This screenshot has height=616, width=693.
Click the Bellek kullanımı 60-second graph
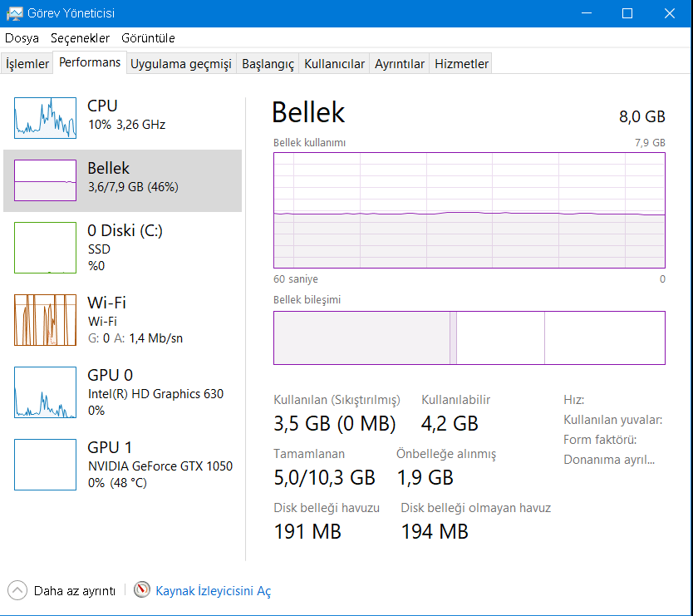pyautogui.click(x=469, y=210)
